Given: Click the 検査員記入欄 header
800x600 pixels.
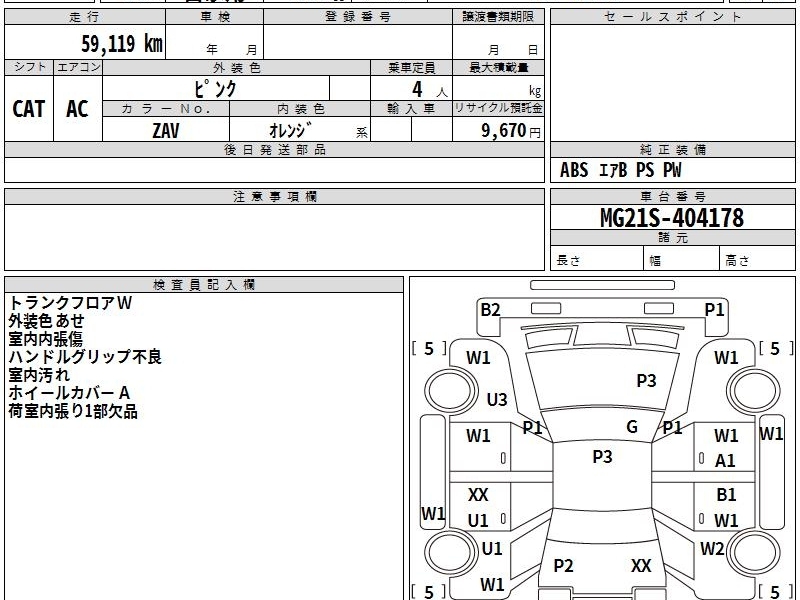Looking at the screenshot, I should [204, 285].
